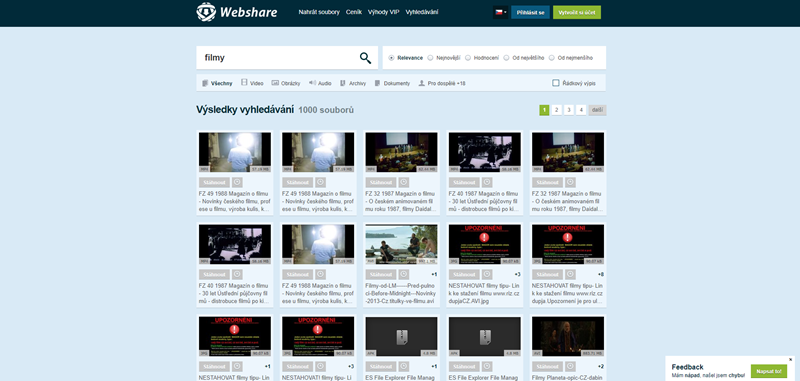
Task: Open the Filmy Planeta-opic-CZ-dabin title
Action: click(567, 378)
